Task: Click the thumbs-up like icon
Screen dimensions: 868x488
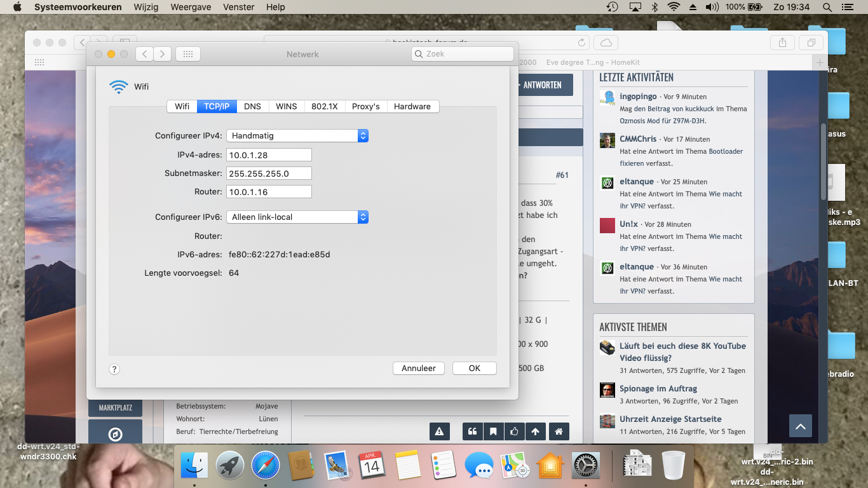Action: pyautogui.click(x=514, y=431)
